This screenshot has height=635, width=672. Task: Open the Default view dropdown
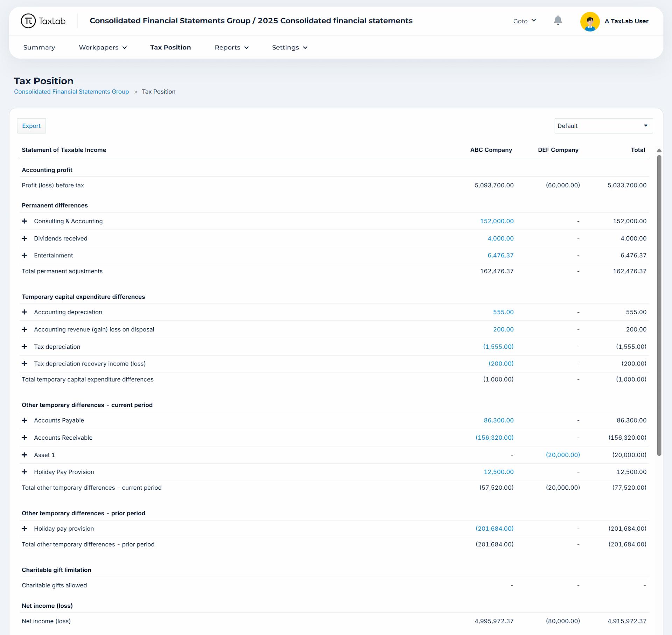click(603, 126)
